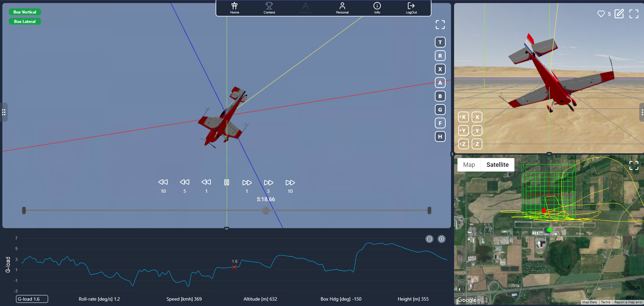The image size is (644, 306).
Task: Skip forward 10 seconds
Action: click(290, 182)
